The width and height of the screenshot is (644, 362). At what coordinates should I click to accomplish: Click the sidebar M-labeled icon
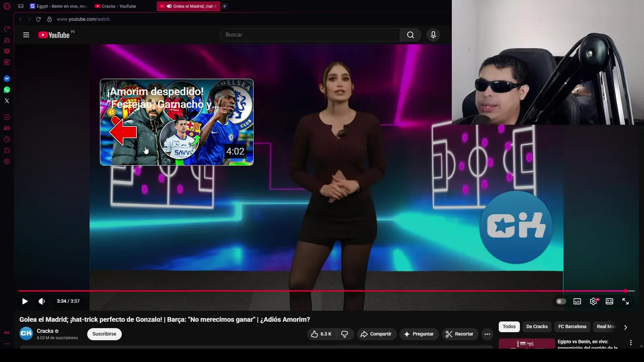(7, 62)
